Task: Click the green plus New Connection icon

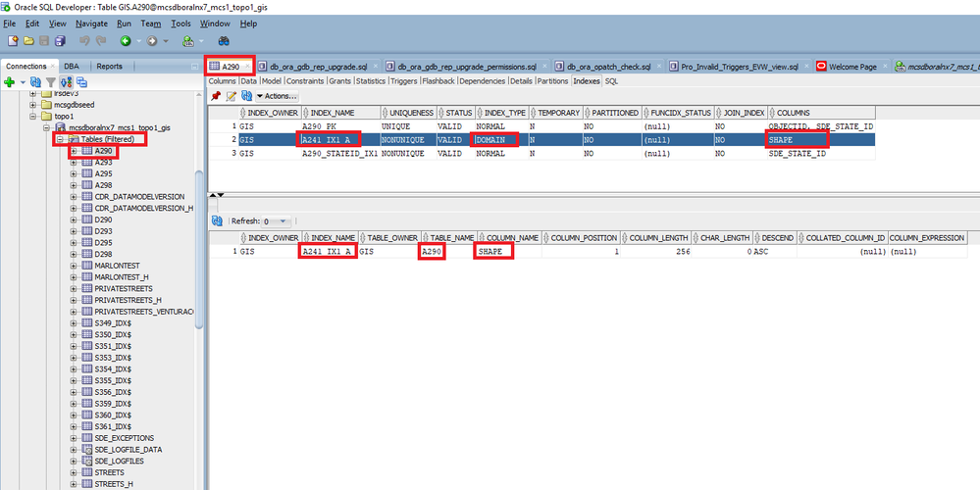Action: (10, 82)
